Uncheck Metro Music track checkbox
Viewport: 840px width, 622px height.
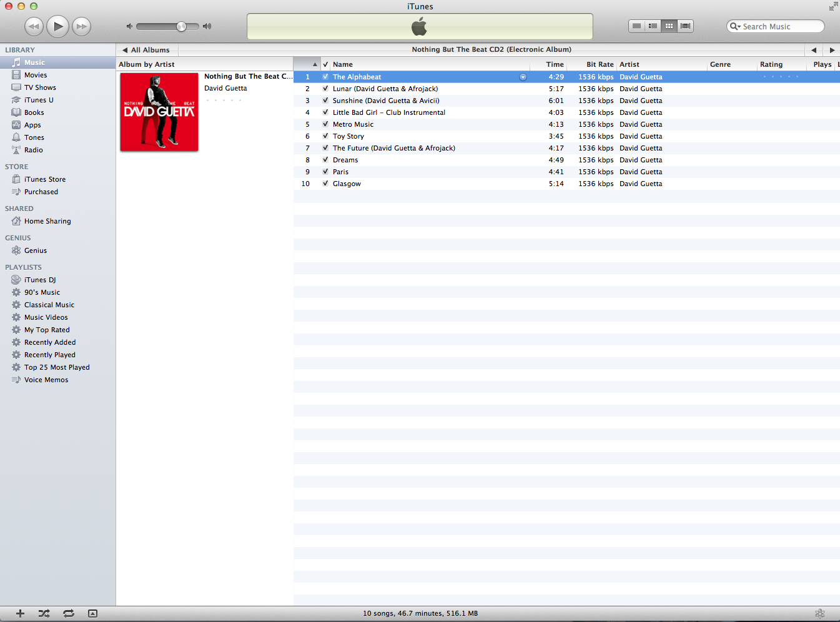tap(325, 124)
